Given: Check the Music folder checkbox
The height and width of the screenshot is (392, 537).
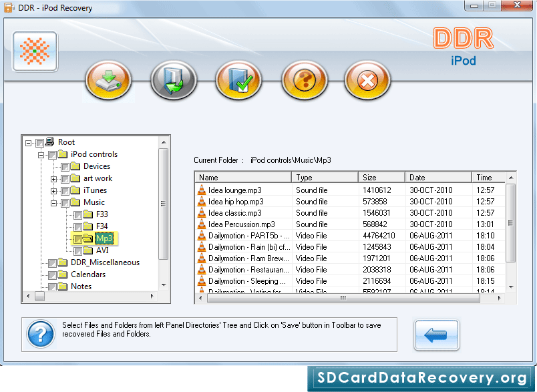Looking at the screenshot, I should pyautogui.click(x=65, y=203).
